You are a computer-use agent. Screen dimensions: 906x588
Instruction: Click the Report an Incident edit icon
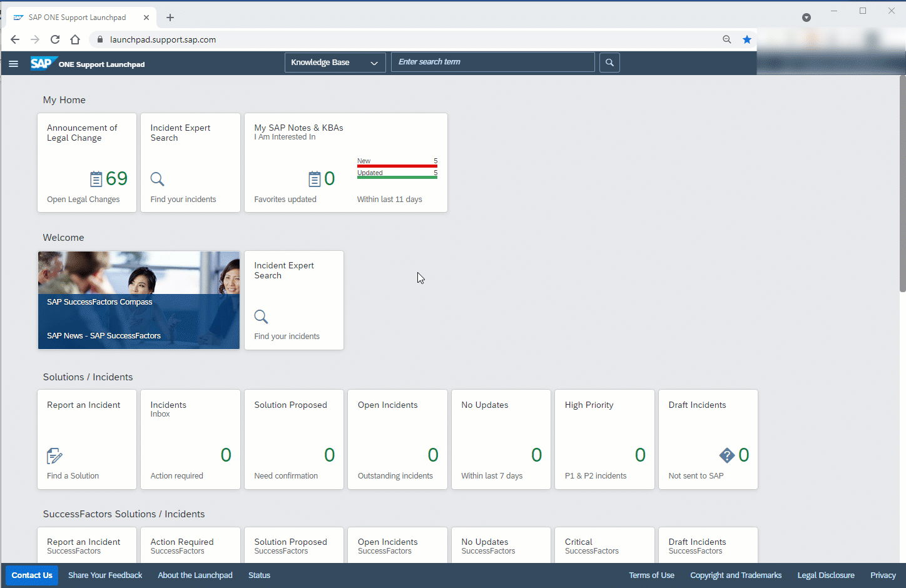(54, 456)
